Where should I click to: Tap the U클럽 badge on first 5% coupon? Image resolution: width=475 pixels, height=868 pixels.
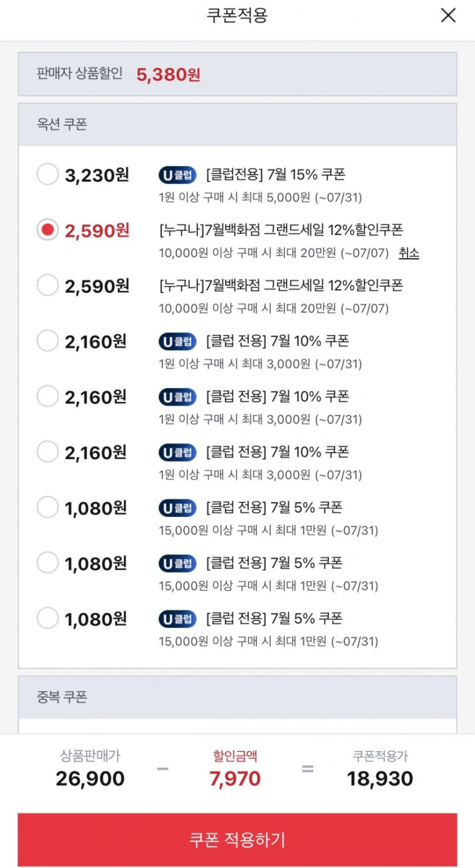(177, 508)
